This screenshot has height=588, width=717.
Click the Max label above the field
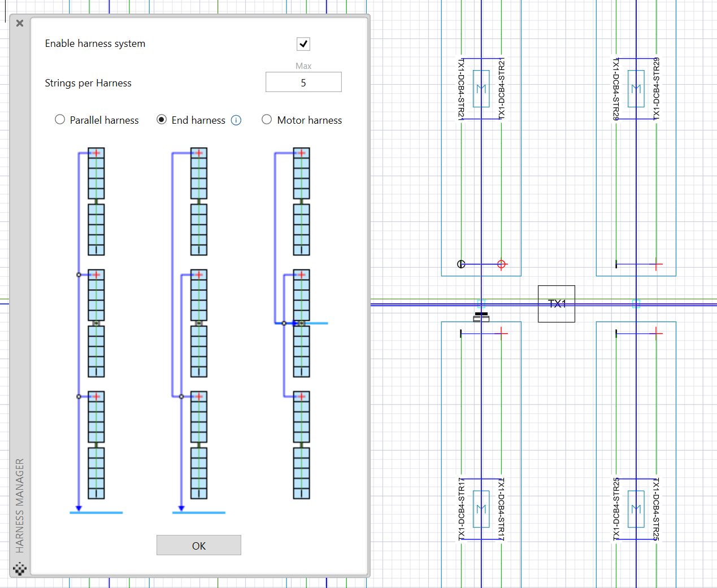coord(303,66)
